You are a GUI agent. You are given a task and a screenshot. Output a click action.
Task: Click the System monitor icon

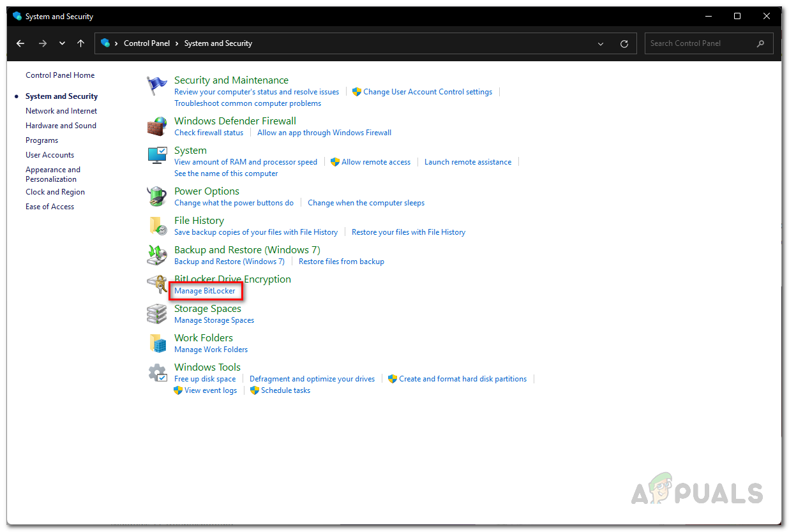[156, 156]
